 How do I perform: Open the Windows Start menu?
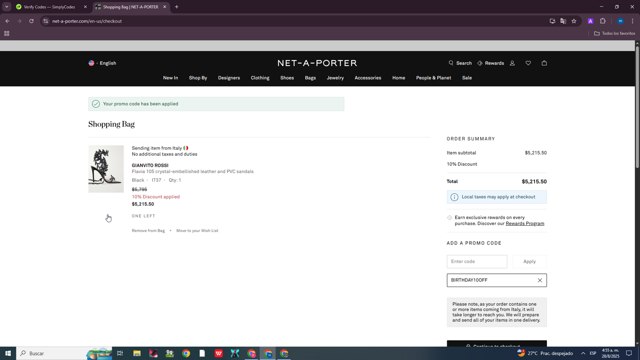coord(8,353)
